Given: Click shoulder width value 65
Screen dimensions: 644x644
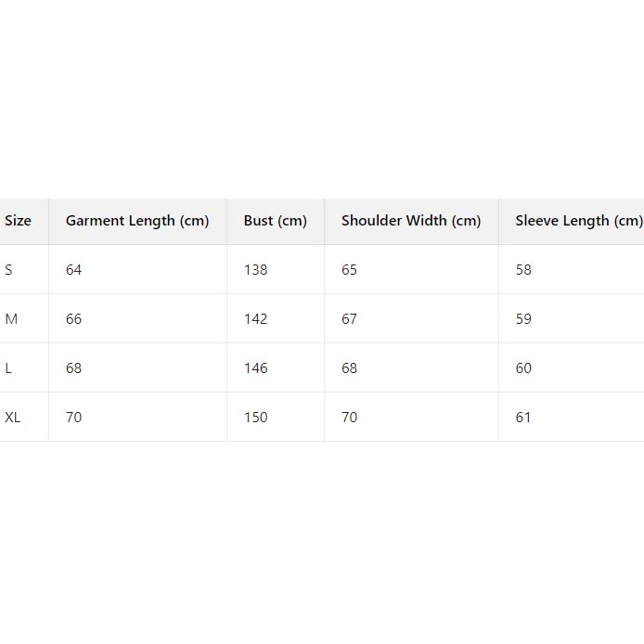Looking at the screenshot, I should pos(349,270).
